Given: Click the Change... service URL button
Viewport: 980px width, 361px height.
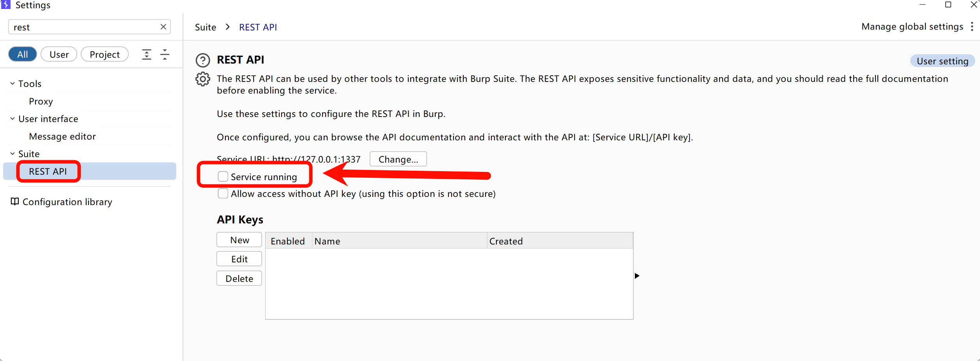Looking at the screenshot, I should pos(398,159).
